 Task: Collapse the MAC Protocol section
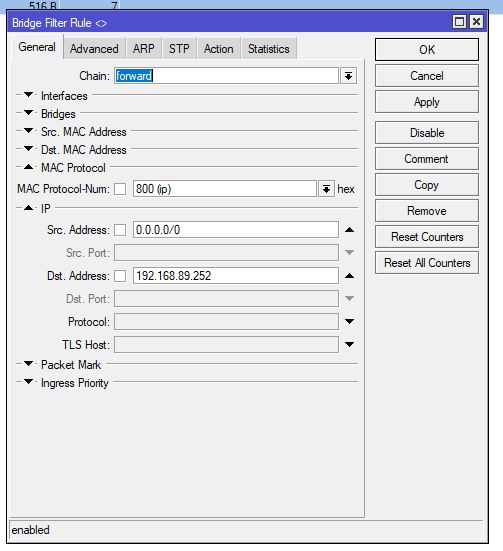click(x=28, y=167)
